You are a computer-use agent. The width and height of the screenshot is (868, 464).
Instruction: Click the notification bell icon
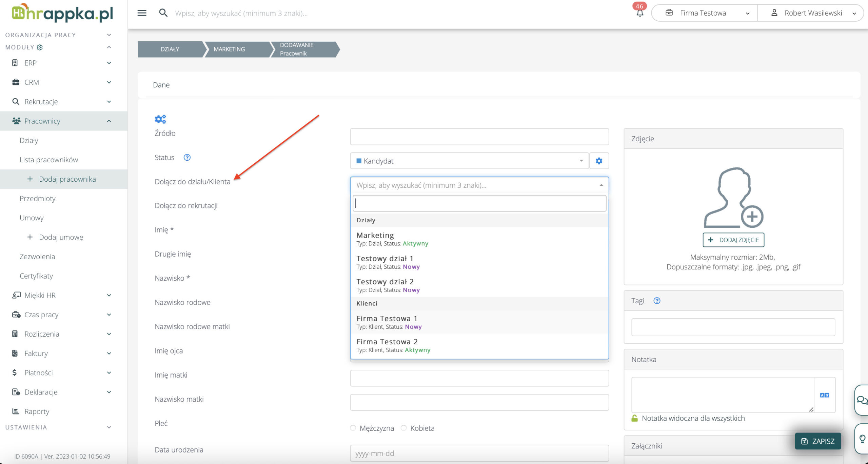point(639,13)
